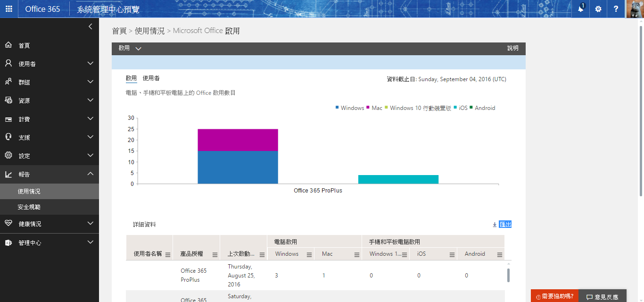Viewport: 644px width, 302px height.
Task: Open the help question mark icon
Action: (x=616, y=9)
